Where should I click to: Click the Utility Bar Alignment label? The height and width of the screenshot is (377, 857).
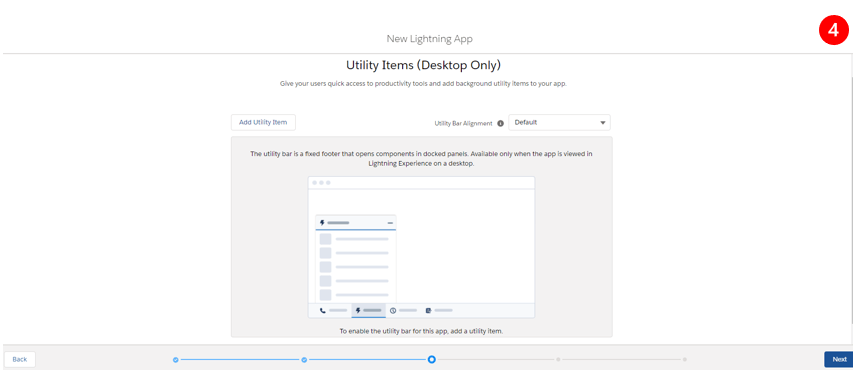[463, 123]
